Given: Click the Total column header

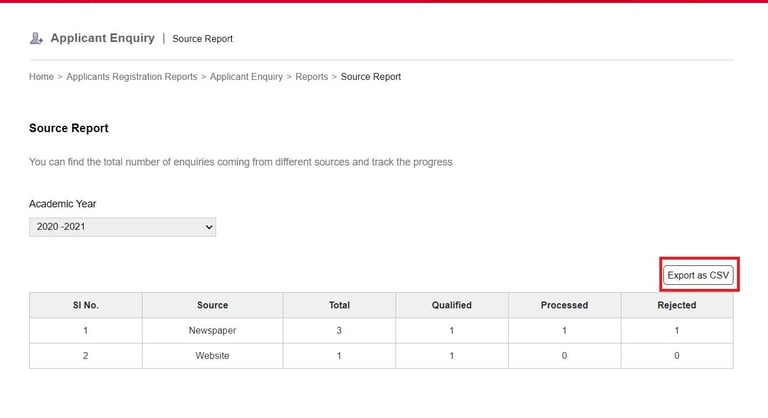Looking at the screenshot, I should click(339, 305).
